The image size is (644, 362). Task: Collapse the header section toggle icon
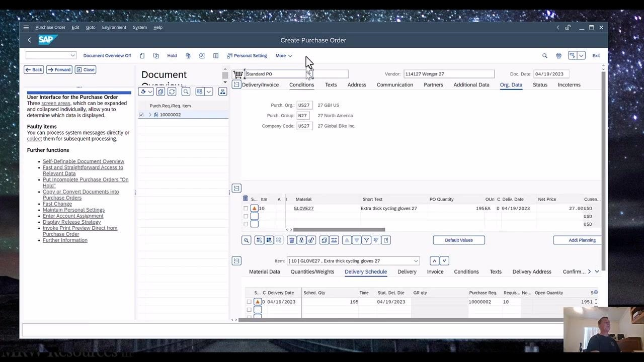[x=236, y=84]
